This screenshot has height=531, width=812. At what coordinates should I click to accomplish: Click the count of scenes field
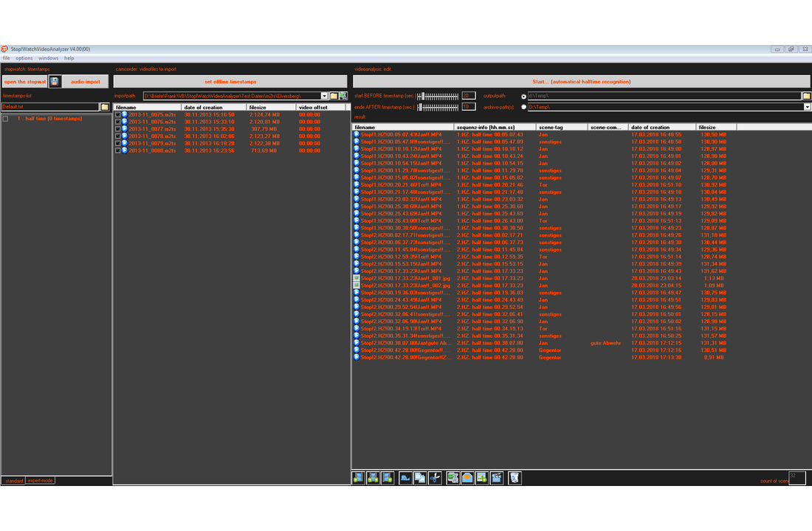coord(797,478)
